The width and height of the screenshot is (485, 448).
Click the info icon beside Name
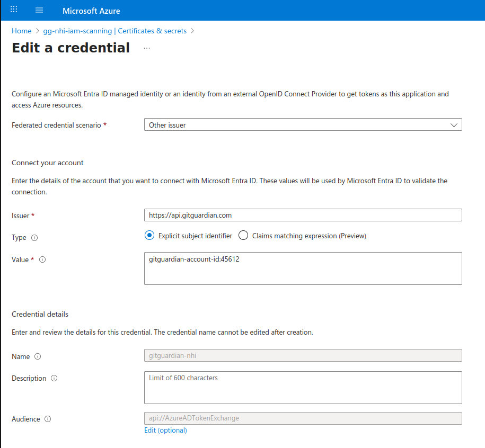point(38,356)
